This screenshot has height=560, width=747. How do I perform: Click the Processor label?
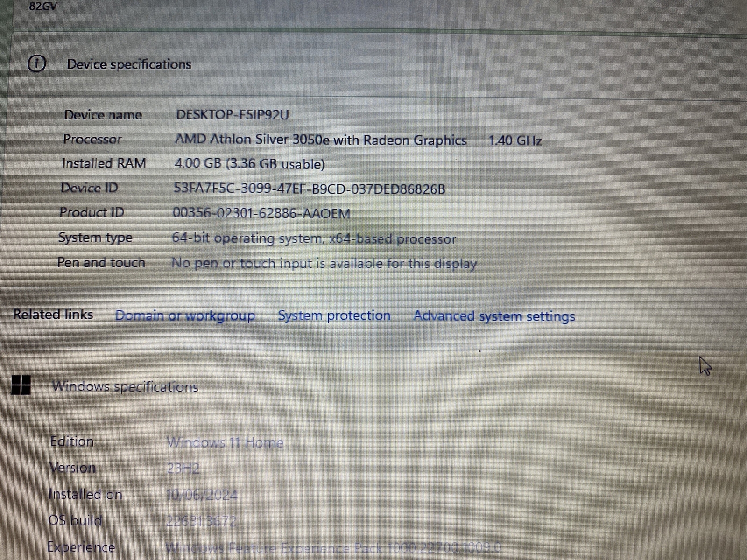[92, 139]
